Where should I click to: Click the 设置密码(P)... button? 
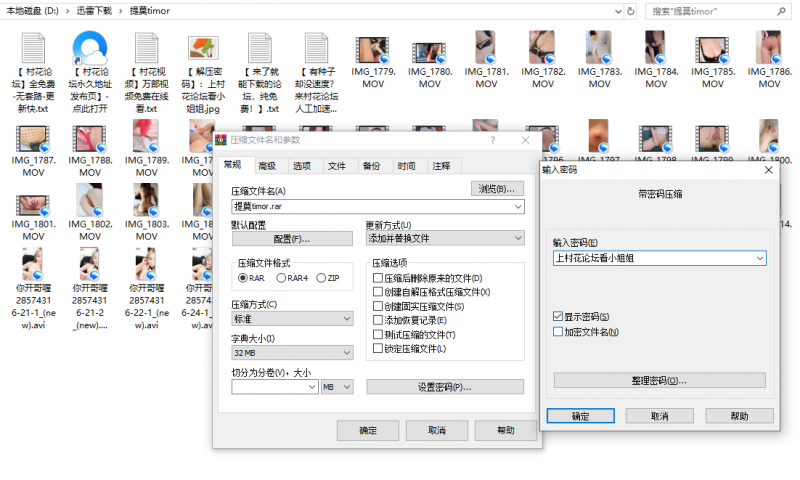(442, 387)
